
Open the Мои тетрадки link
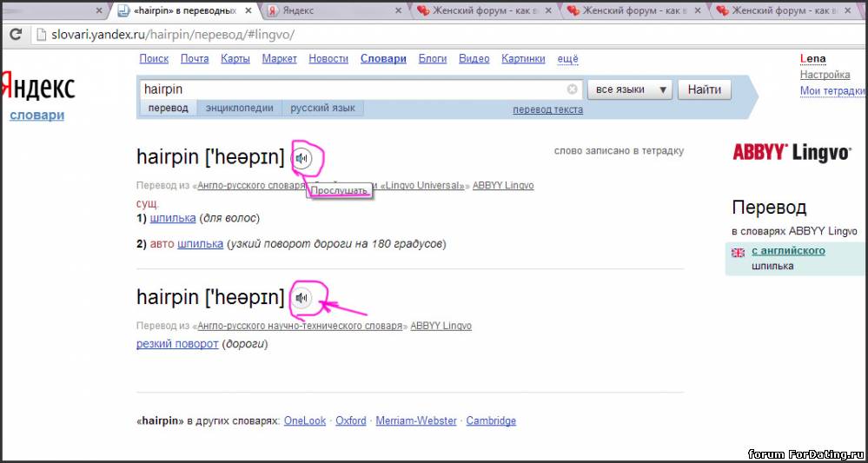pos(833,90)
